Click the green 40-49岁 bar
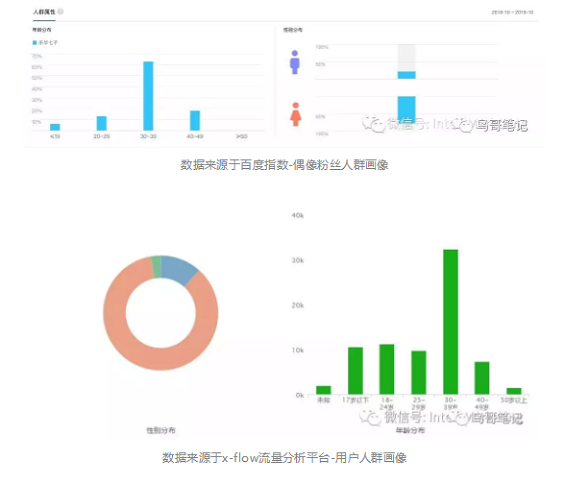The height and width of the screenshot is (485, 565). point(482,378)
